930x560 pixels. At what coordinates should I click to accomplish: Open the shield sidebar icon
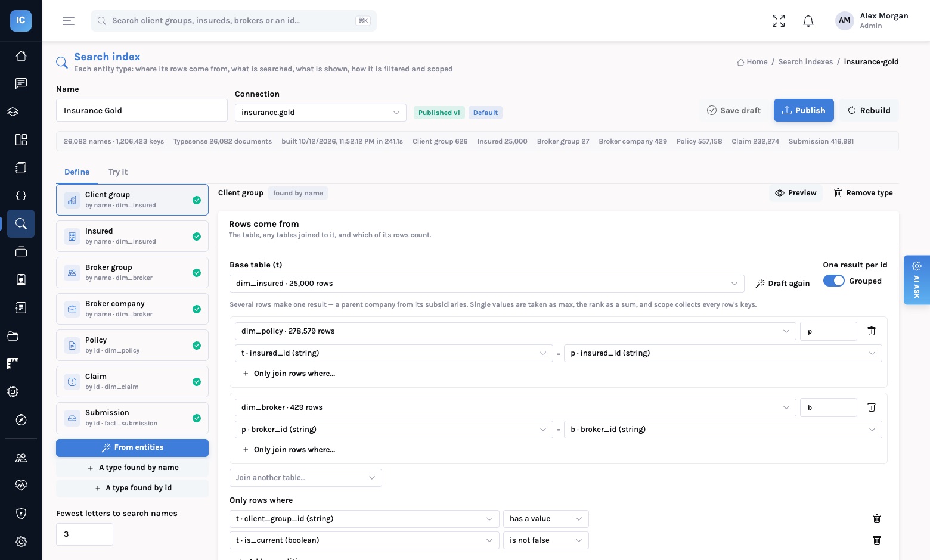[x=21, y=514]
